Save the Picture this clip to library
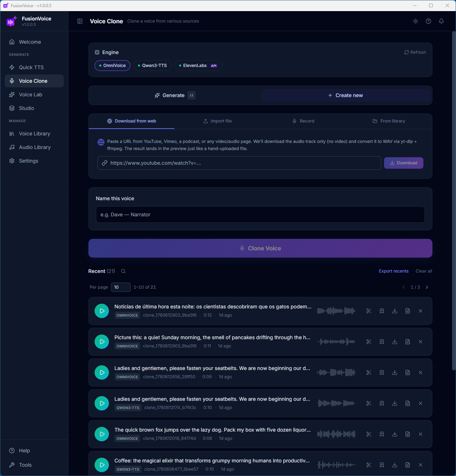 382,342
